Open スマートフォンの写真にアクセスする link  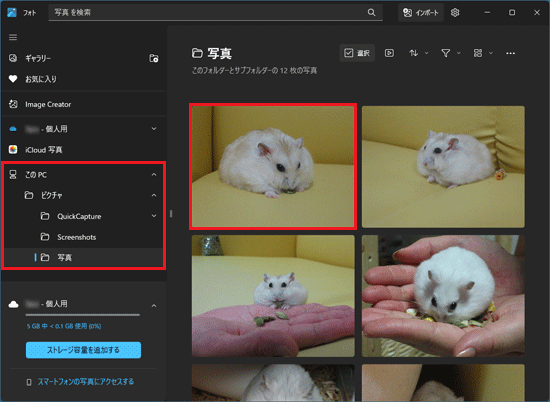86,382
